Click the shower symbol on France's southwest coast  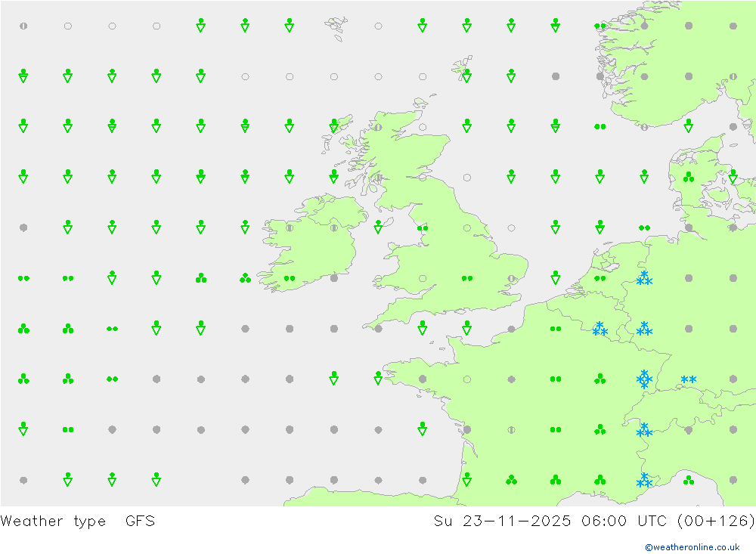[x=466, y=479]
